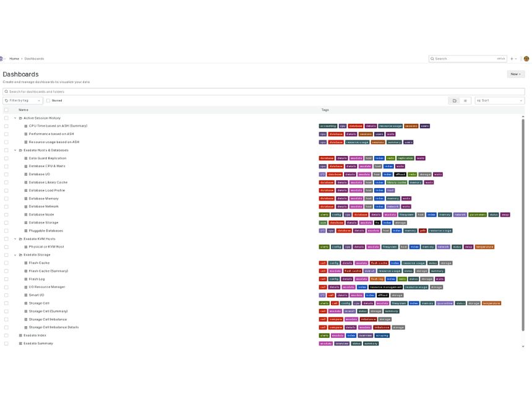This screenshot has width=532, height=411.
Task: Go to Home in the breadcrumb
Action: coord(14,59)
